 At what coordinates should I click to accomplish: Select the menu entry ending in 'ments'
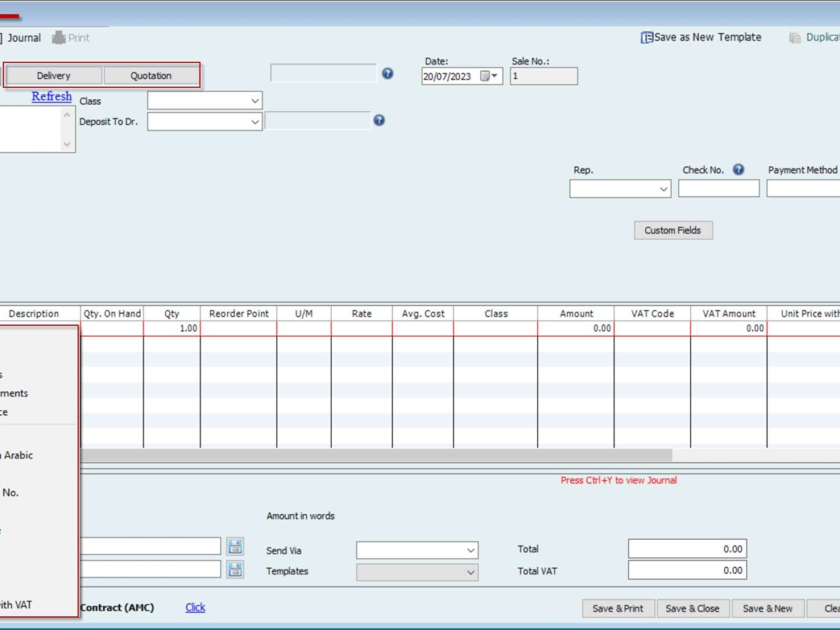pyautogui.click(x=38, y=393)
